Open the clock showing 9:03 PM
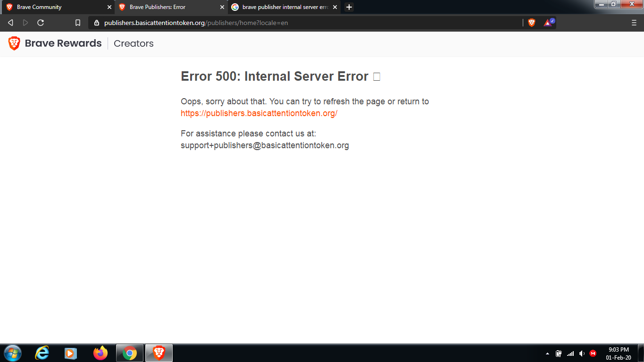 (x=619, y=354)
